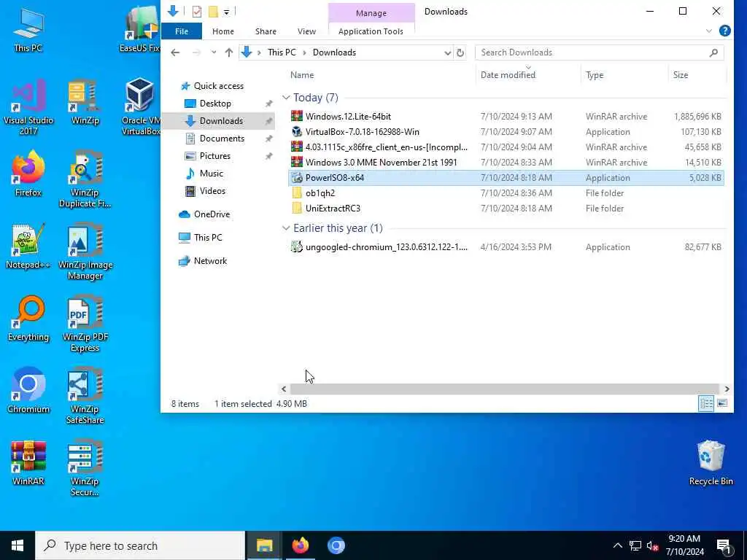Click the muted volume tray icon
This screenshot has width=747, height=560.
tap(652, 545)
